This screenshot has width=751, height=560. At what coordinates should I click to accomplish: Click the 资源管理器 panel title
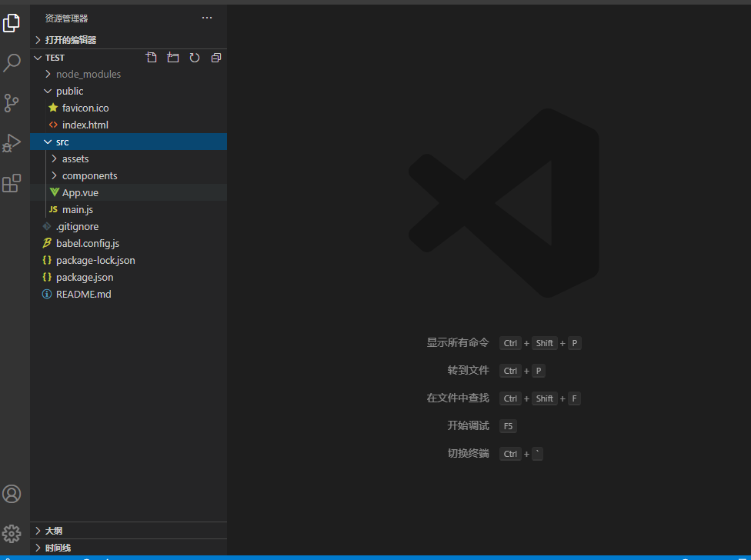[67, 18]
